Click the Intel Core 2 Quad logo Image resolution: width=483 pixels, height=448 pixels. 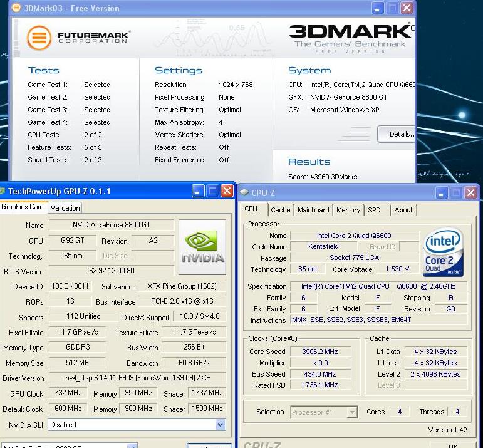[444, 252]
